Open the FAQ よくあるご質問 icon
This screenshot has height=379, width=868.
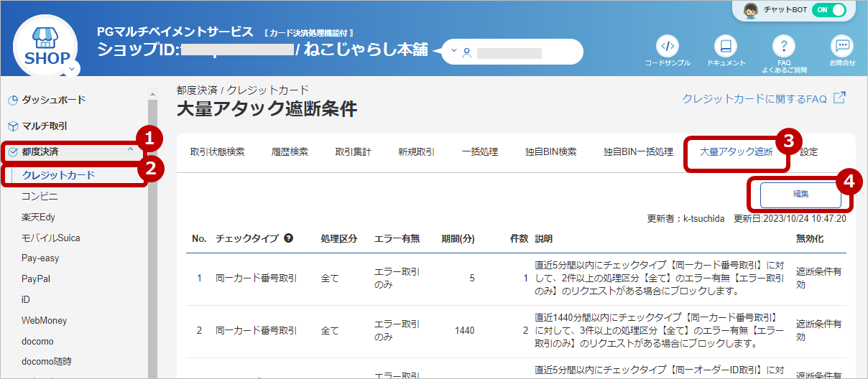point(784,47)
